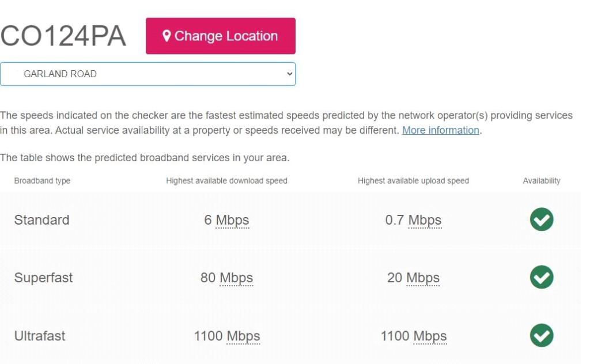Select the Ultrafast broadband row label
The image size is (590, 364).
click(x=40, y=336)
